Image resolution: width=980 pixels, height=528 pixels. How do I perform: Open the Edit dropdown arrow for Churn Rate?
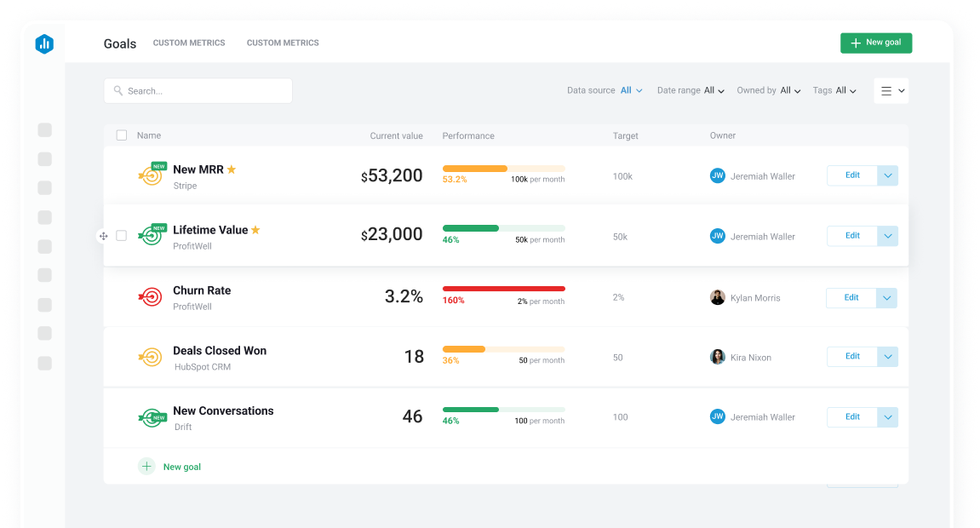[886, 297]
